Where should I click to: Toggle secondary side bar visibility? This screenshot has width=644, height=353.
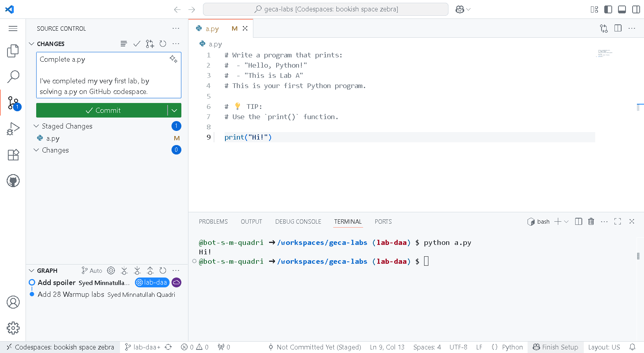[x=636, y=9]
